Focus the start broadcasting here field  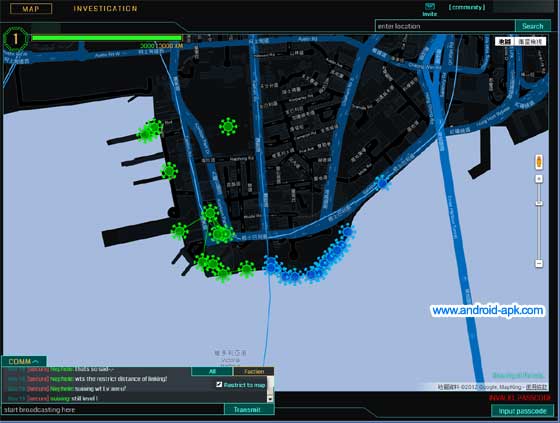(113, 410)
